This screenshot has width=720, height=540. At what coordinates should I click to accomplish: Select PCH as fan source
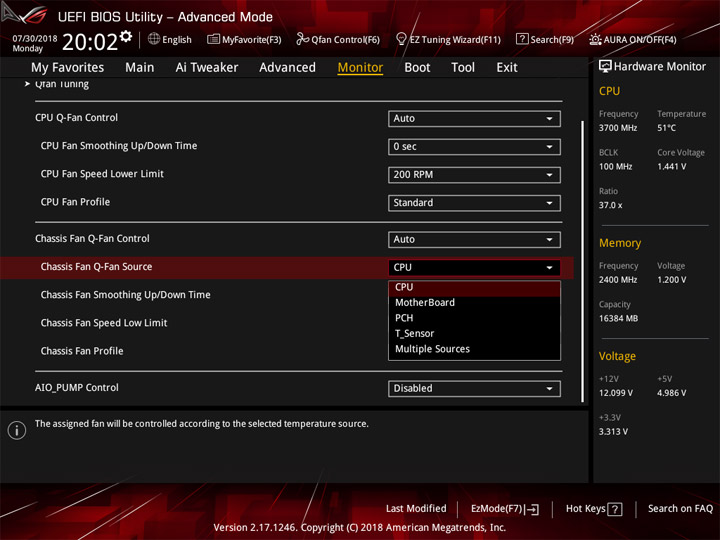point(474,318)
